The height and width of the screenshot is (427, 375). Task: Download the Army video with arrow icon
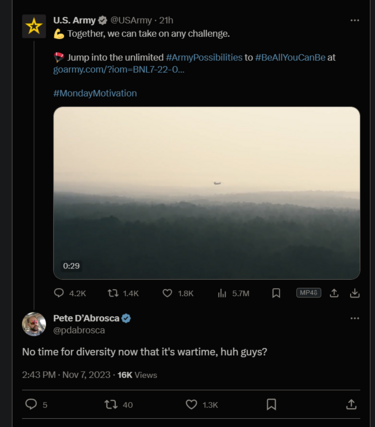pyautogui.click(x=355, y=293)
